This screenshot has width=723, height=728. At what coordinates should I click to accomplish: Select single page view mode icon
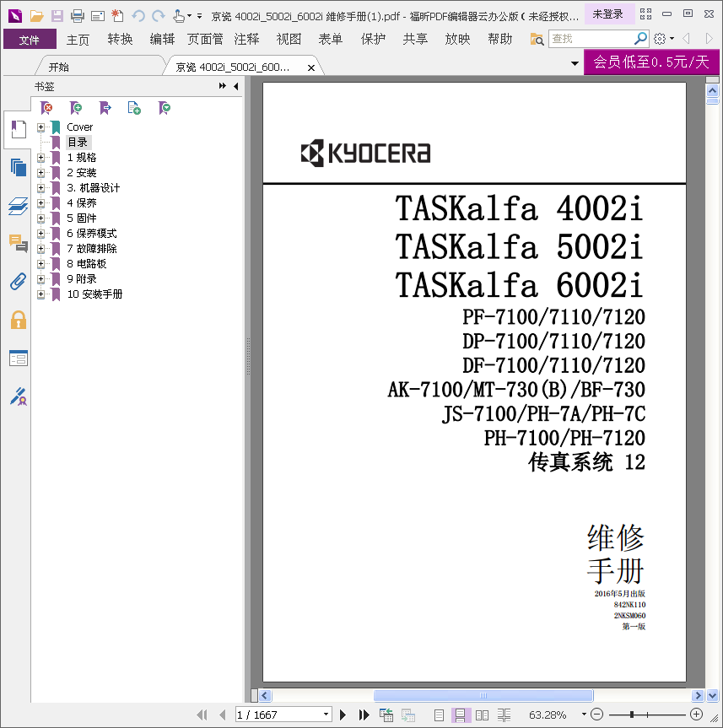point(439,715)
